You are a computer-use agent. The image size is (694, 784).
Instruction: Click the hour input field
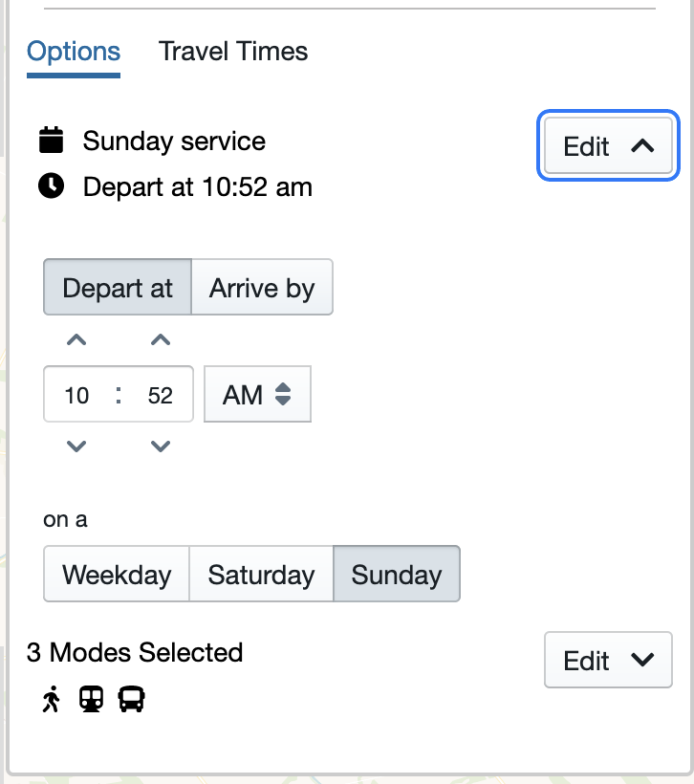77,394
